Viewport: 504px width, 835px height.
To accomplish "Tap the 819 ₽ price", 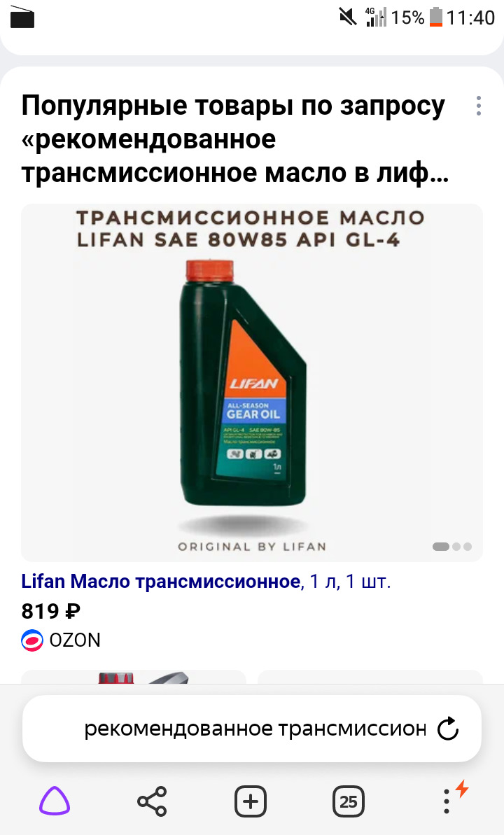I will [50, 611].
